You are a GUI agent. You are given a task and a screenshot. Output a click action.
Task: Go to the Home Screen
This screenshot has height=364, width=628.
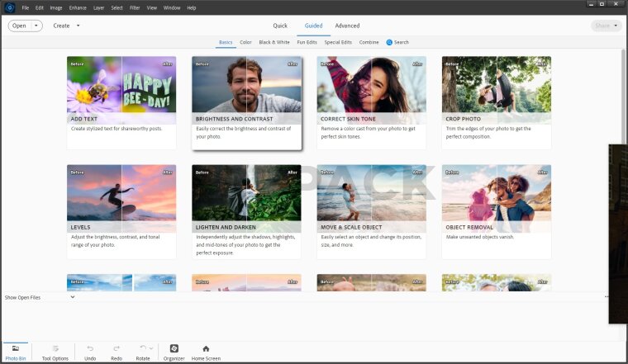(206, 349)
